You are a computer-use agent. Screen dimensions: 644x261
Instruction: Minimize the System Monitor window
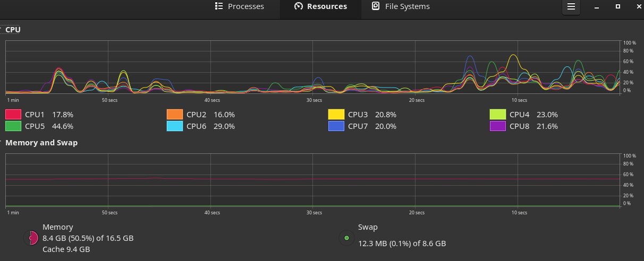(597, 7)
